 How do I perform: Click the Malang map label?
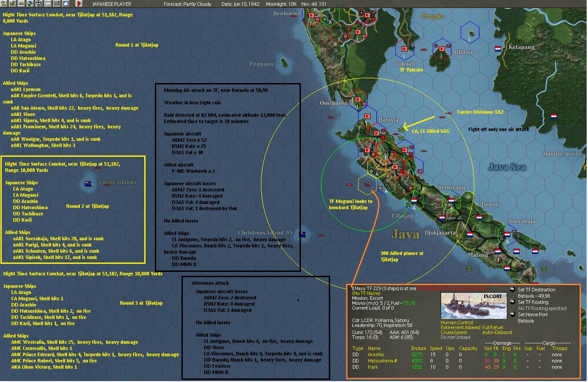[x=478, y=255]
